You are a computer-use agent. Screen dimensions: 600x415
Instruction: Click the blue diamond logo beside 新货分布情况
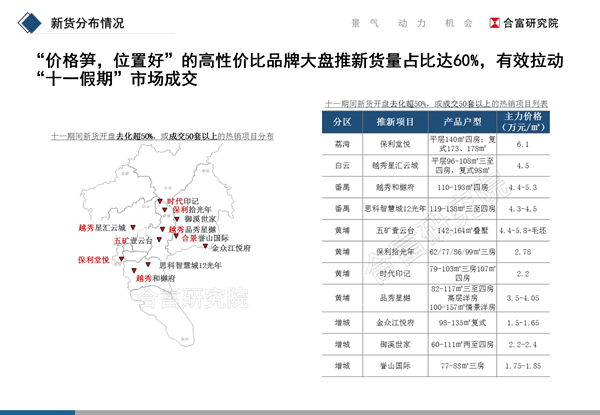tap(29, 23)
